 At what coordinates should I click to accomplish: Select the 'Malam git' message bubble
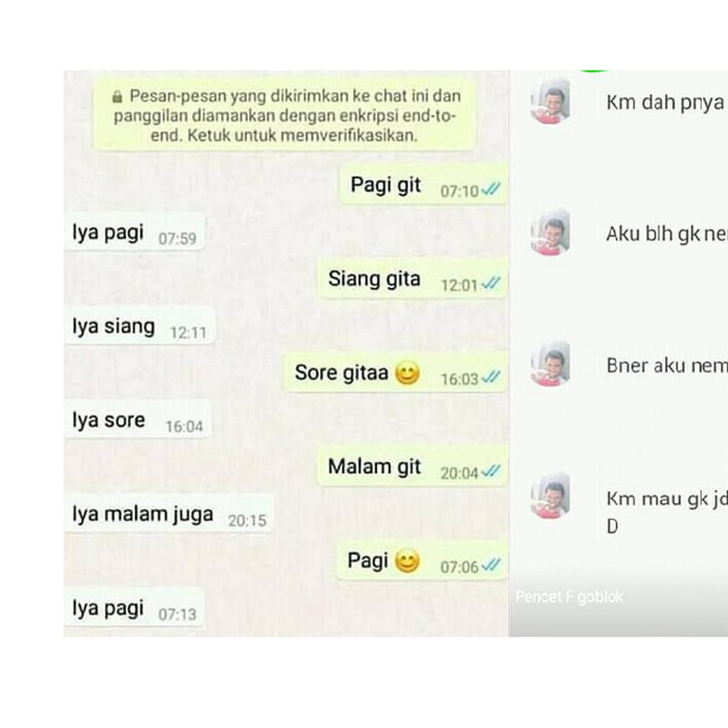[x=413, y=467]
